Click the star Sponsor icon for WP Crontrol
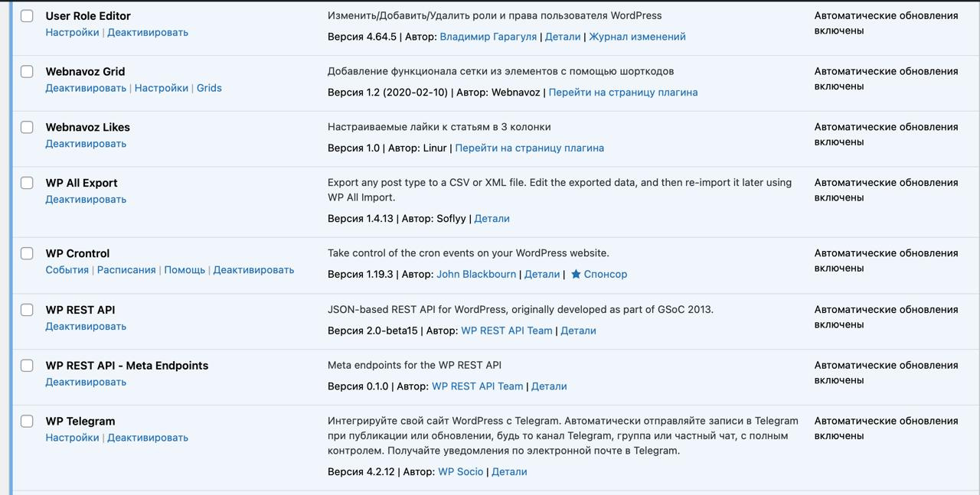The image size is (980, 495). click(x=576, y=274)
